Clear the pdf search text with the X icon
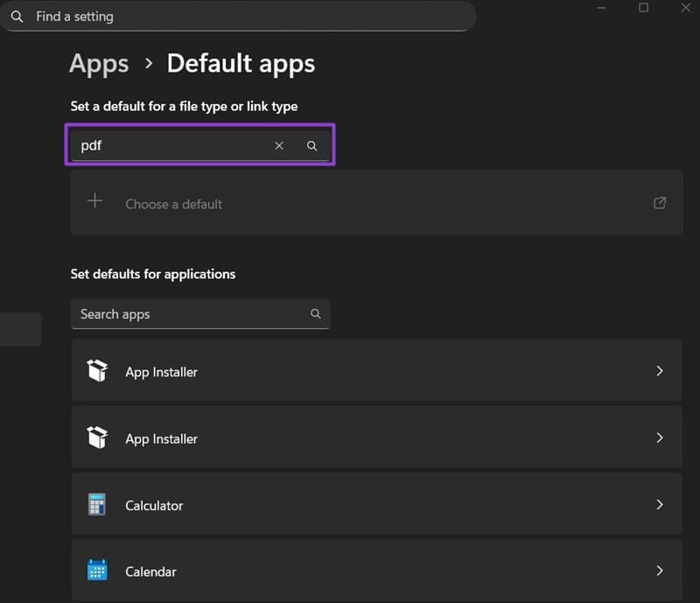Image resolution: width=700 pixels, height=603 pixels. pyautogui.click(x=279, y=146)
